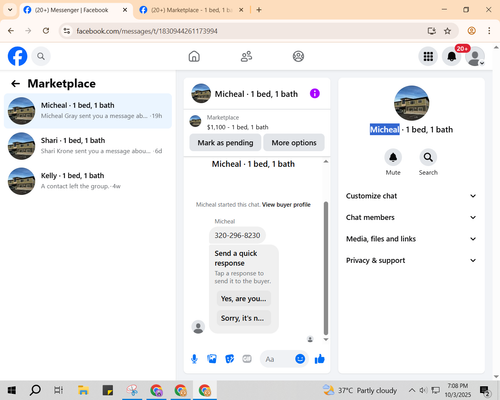500x400 pixels.
Task: Click the voice clip microphone icon
Action: (x=194, y=359)
